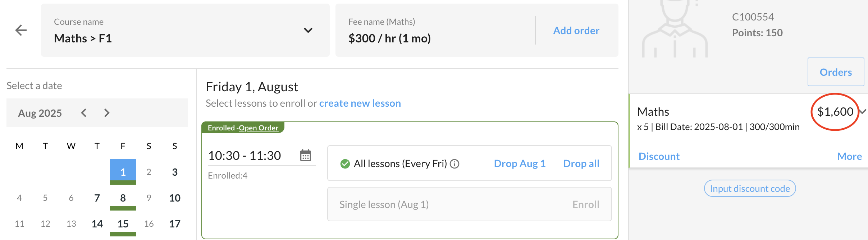Go to previous month in calendar
Screen dimensions: 868x240
[84, 113]
